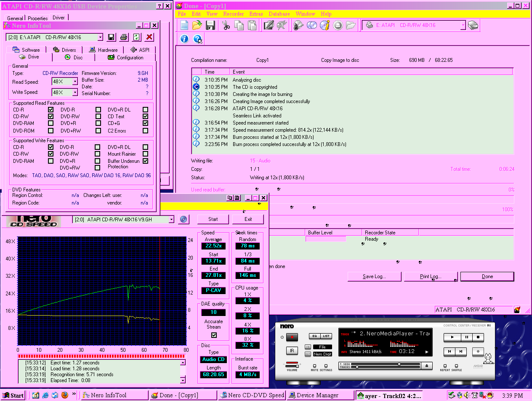Click the context help question-mark icon
The height and width of the screenshot is (401, 532).
197,39
